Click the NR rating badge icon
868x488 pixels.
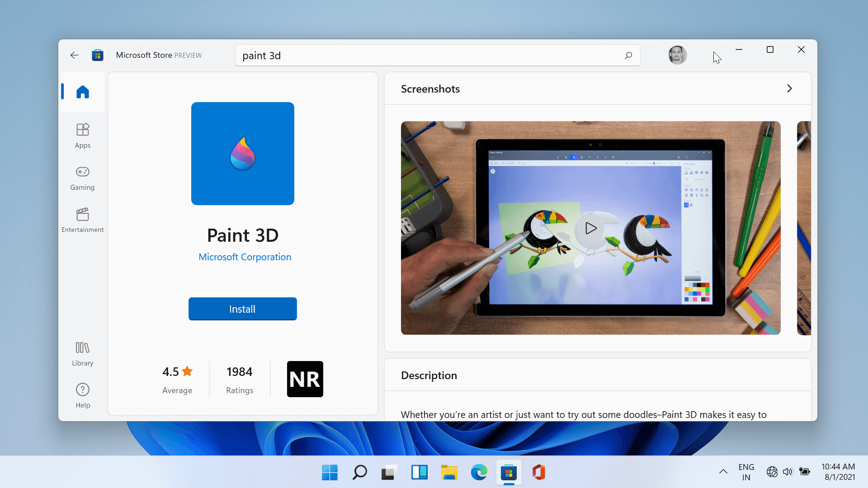pos(305,379)
